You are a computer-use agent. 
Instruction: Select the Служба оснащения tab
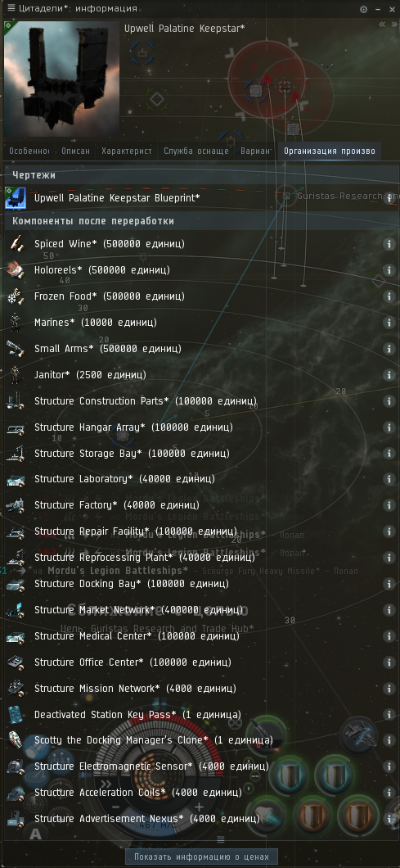(196, 151)
